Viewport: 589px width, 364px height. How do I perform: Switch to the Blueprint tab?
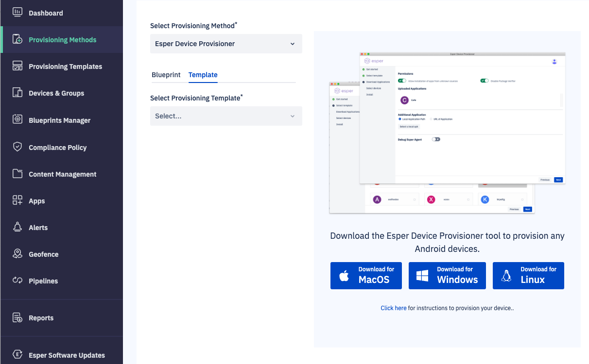166,75
